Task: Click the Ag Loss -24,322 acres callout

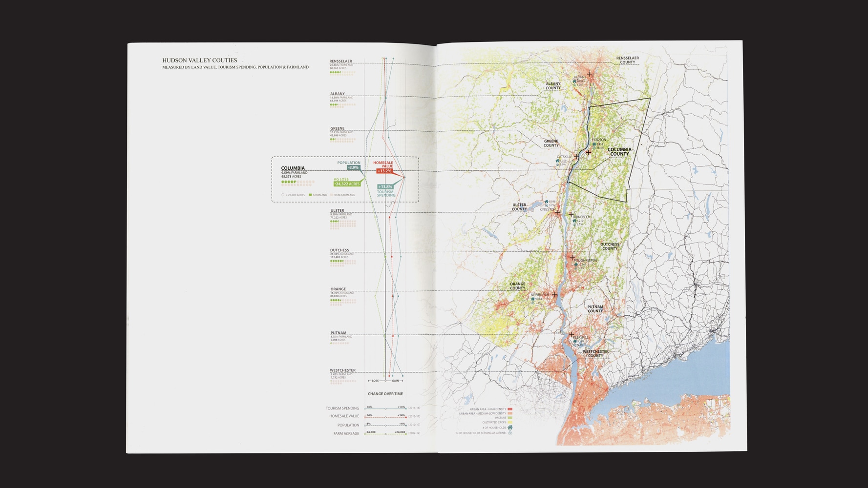Action: coord(347,184)
